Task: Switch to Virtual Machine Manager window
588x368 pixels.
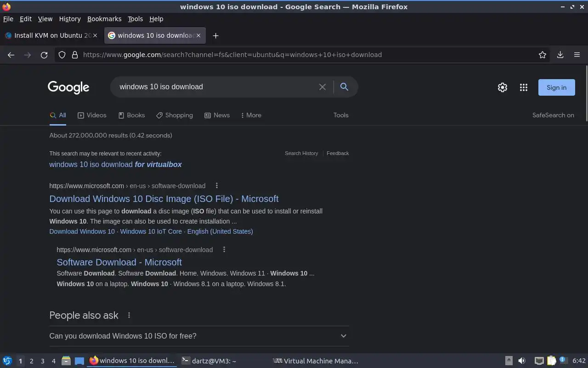Action: (x=316, y=361)
